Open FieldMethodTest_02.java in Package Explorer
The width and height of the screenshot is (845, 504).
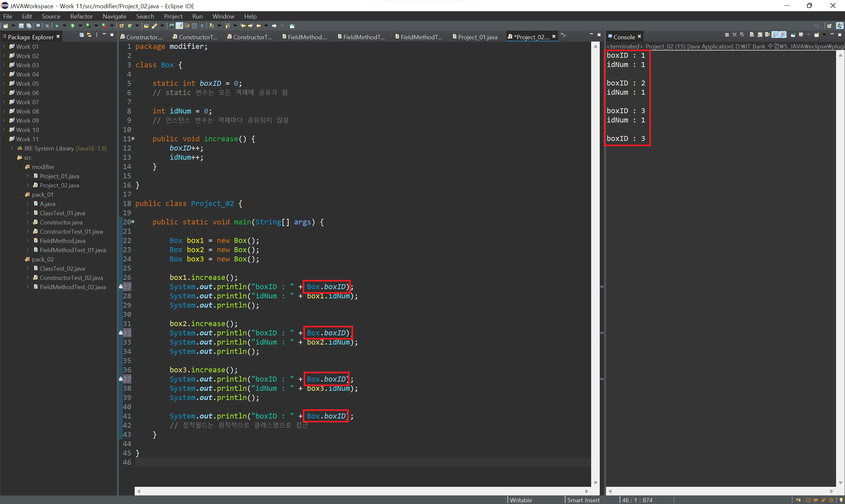pos(72,287)
